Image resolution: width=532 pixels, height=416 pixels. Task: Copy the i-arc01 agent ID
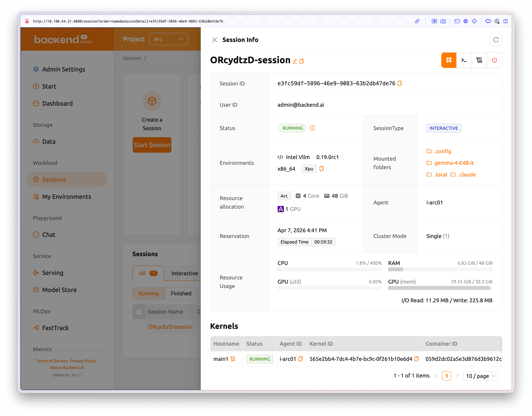(300, 359)
